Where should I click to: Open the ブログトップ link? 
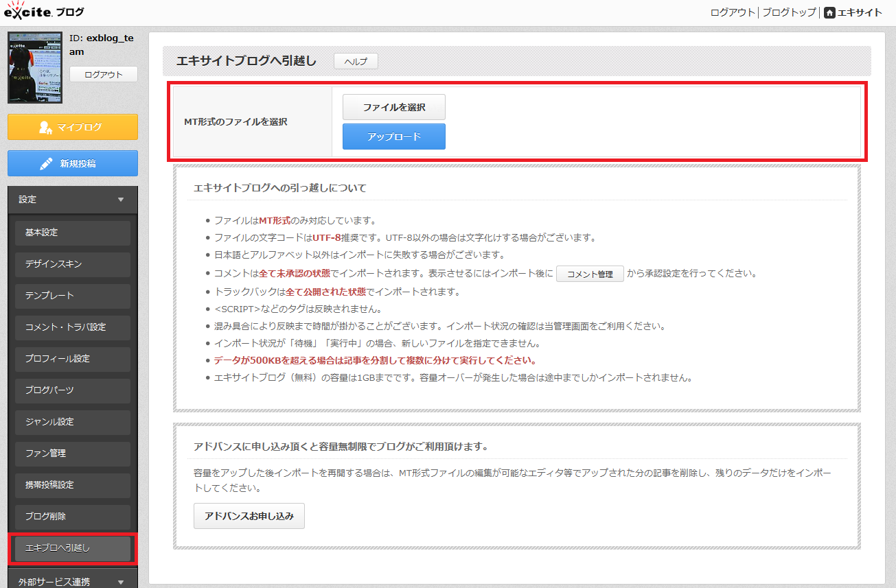(x=789, y=12)
